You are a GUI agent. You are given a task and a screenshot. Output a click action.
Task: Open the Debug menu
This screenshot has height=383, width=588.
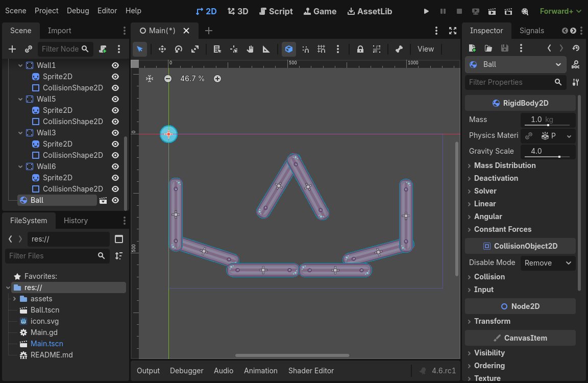(x=78, y=11)
